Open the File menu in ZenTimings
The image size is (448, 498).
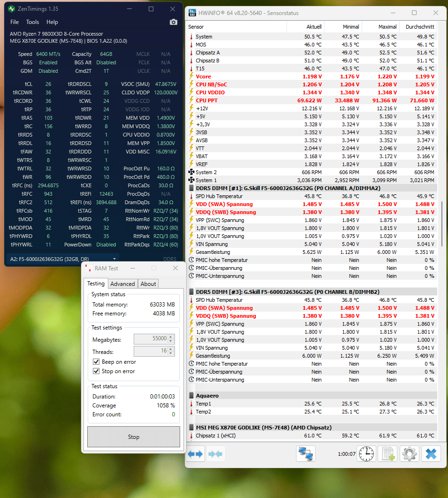(x=15, y=22)
